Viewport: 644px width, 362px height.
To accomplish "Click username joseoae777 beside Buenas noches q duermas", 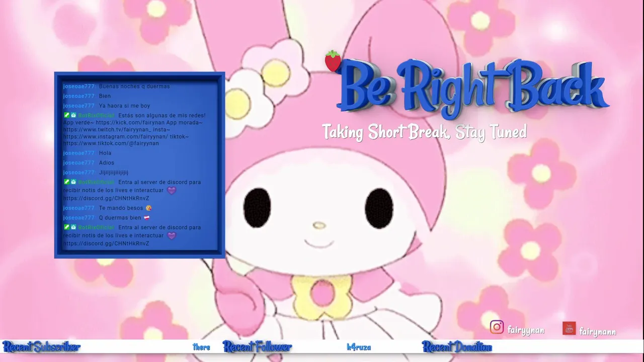I will [78, 86].
